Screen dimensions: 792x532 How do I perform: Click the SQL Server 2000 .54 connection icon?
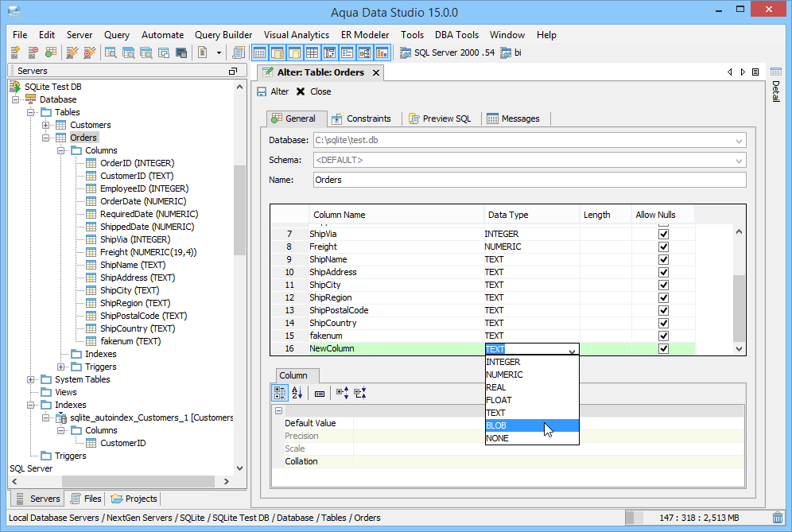click(405, 52)
